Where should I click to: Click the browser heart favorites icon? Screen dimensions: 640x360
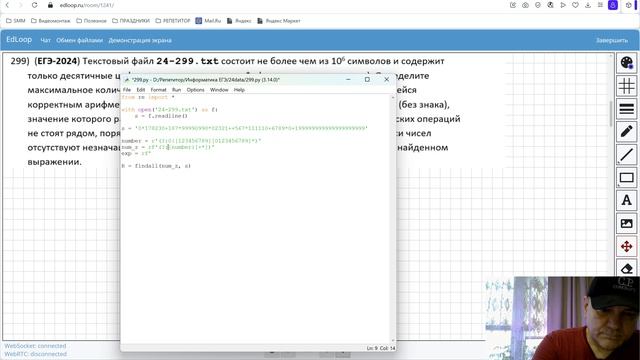click(x=575, y=5)
